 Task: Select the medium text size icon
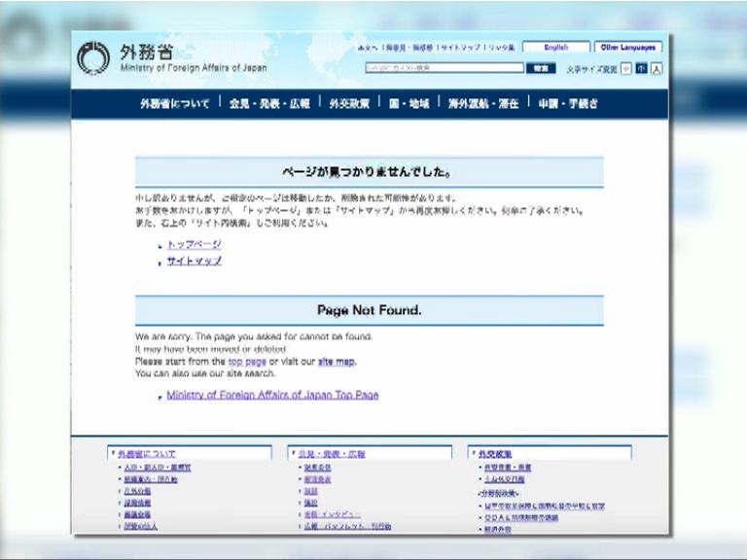[641, 69]
